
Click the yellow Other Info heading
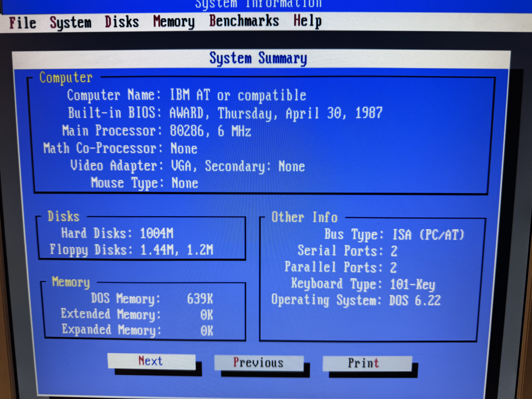[305, 217]
